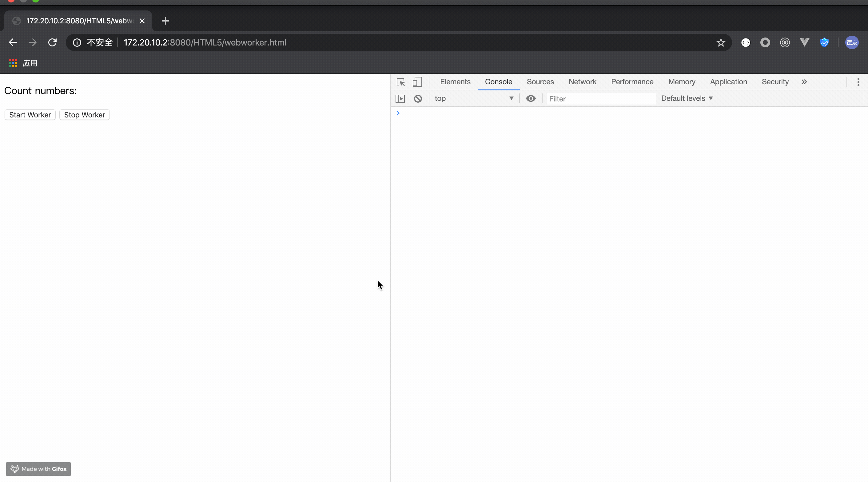Toggle the device toolbar icon
This screenshot has height=482, width=868.
pos(417,82)
